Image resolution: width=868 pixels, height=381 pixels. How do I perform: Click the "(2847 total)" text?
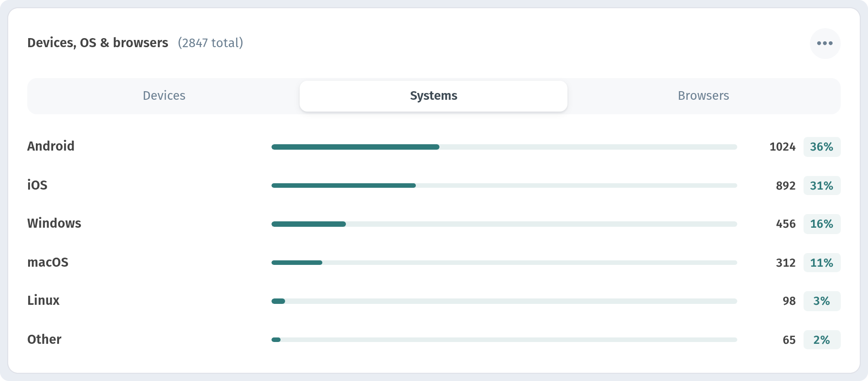(x=211, y=43)
